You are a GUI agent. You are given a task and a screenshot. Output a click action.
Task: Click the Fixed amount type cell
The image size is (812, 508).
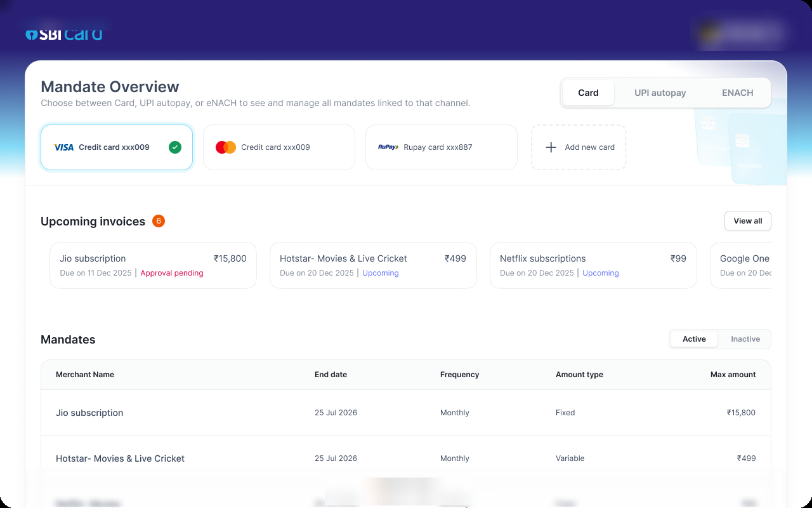565,413
